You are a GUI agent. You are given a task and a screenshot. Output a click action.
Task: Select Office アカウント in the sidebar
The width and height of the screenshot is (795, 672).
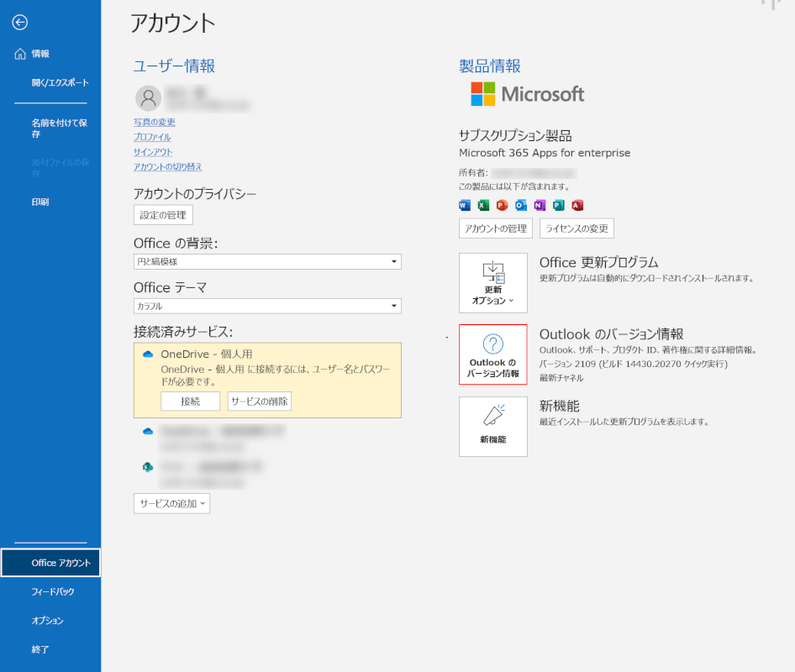(50, 563)
